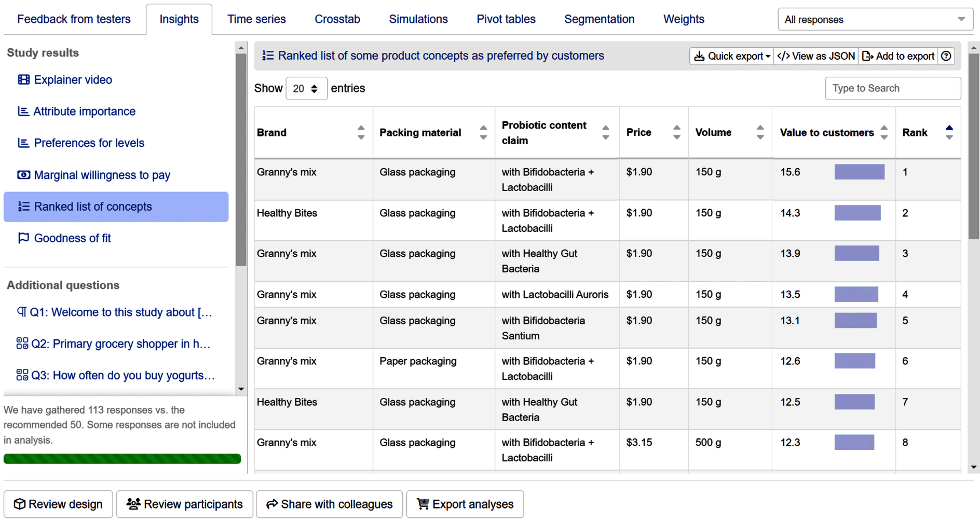The width and height of the screenshot is (980, 522).
Task: Change the Show entries count selector
Action: coord(306,89)
